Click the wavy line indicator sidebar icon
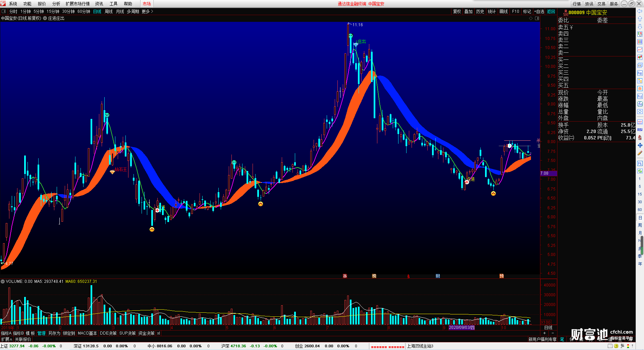 click(x=640, y=122)
